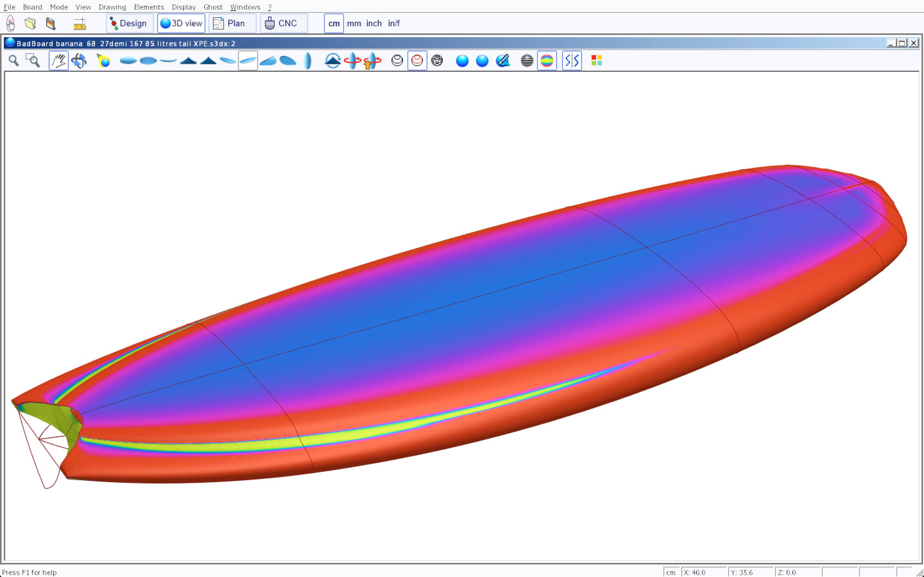
Task: Open the Elements menu
Action: 149,7
